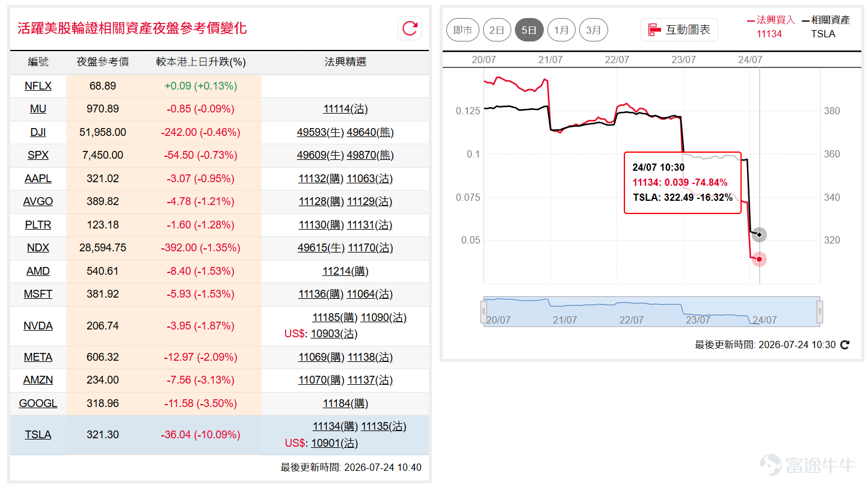868x487 pixels.
Task: Reload chart data beside the 10:30 update time
Action: click(x=845, y=345)
